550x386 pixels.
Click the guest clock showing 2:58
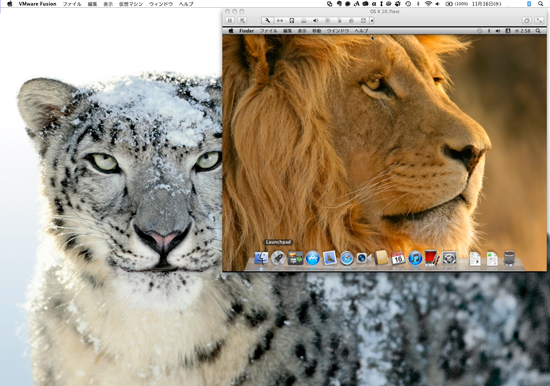523,31
